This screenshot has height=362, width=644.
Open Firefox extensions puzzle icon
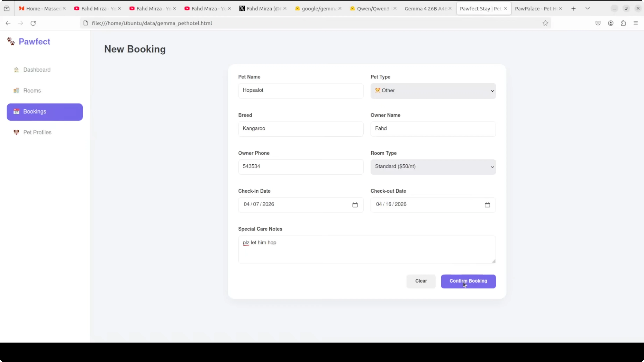623,23
